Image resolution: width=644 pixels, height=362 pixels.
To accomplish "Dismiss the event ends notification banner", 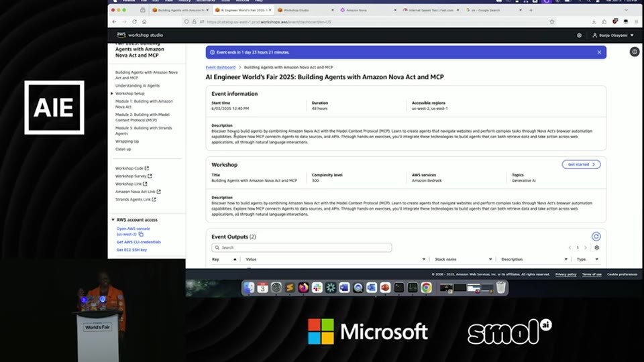I will click(599, 52).
